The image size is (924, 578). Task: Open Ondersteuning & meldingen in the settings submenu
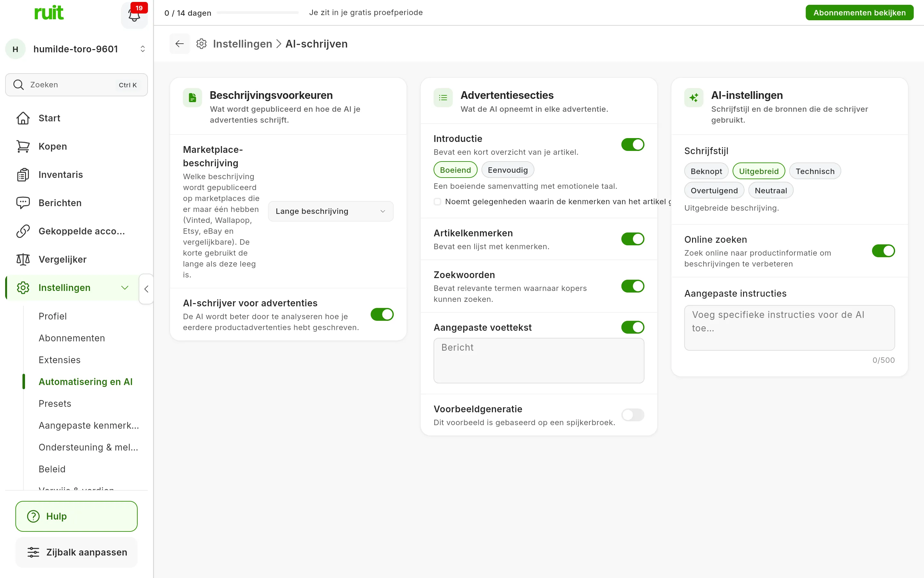[x=89, y=447]
